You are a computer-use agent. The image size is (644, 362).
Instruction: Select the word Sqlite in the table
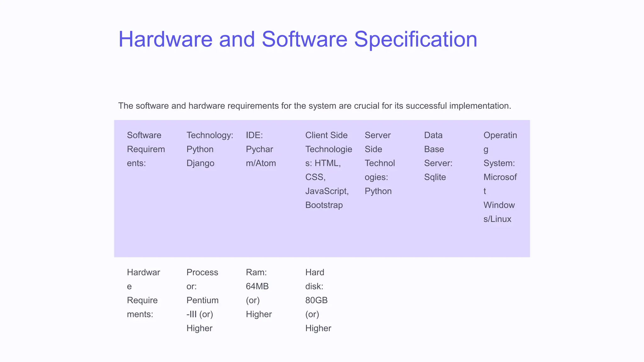tap(435, 177)
